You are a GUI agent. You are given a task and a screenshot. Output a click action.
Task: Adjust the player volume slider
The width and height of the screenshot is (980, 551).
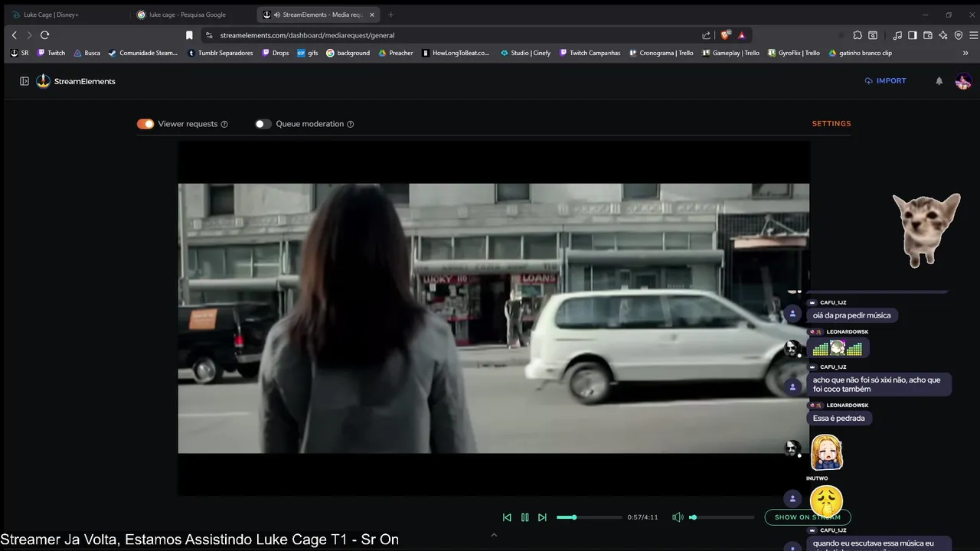point(722,517)
